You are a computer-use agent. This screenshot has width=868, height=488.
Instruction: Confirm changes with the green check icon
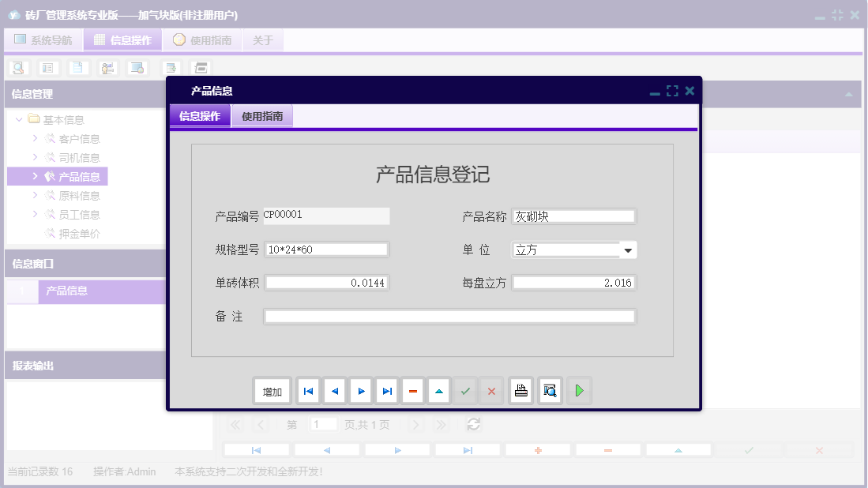coord(465,390)
